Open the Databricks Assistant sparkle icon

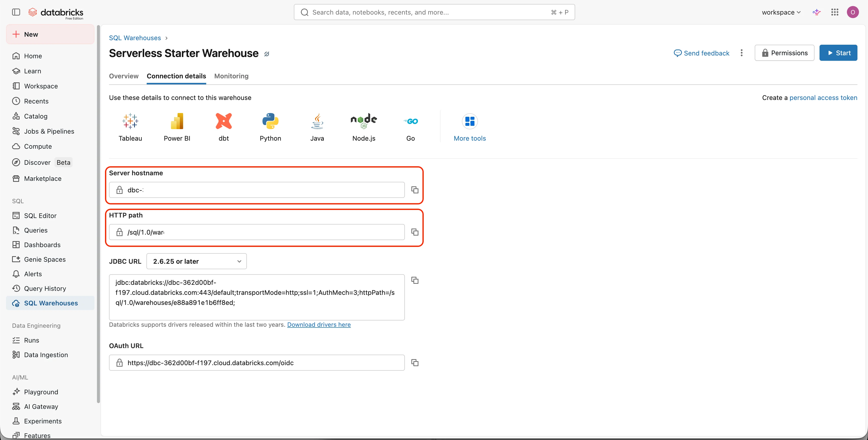[x=817, y=13]
